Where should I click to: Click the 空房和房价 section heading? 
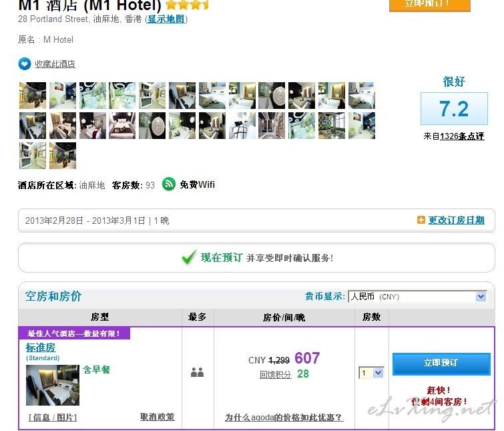tap(53, 296)
